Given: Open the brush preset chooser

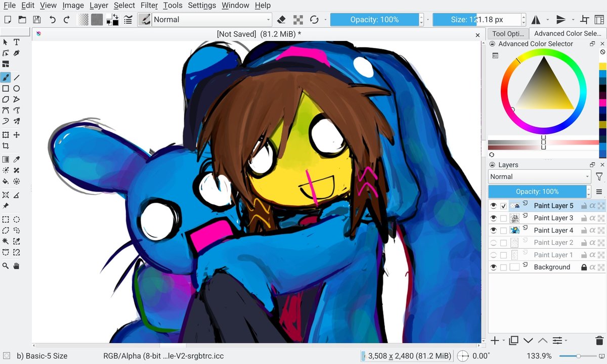Looking at the screenshot, I should coord(145,20).
